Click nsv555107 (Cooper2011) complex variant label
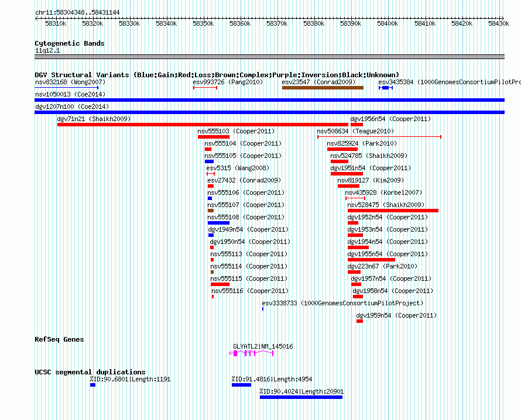 tap(246, 205)
